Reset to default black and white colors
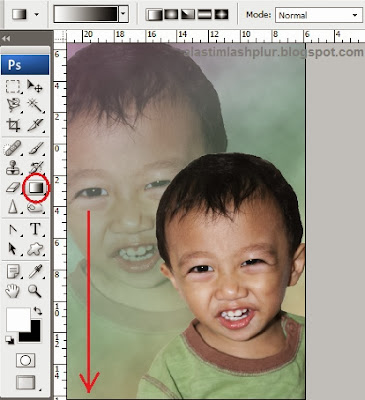The width and height of the screenshot is (365, 400). click(x=10, y=340)
